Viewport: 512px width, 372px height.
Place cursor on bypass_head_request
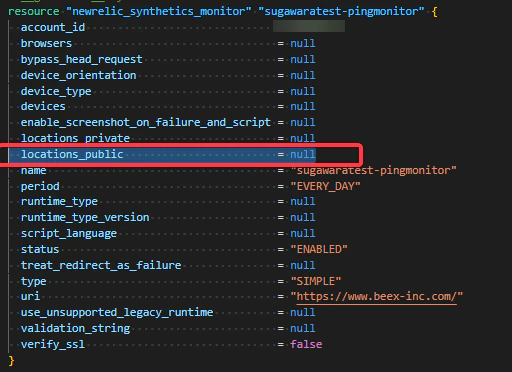[x=81, y=59]
